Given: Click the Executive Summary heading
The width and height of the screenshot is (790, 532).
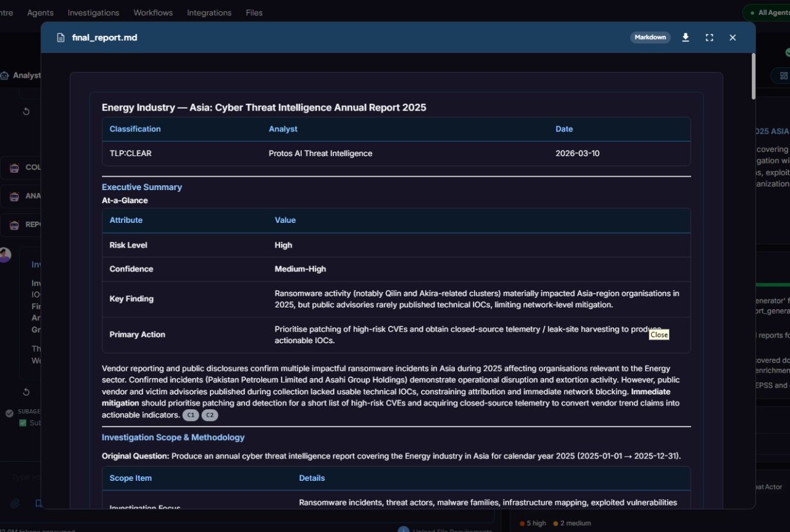Looking at the screenshot, I should (142, 187).
